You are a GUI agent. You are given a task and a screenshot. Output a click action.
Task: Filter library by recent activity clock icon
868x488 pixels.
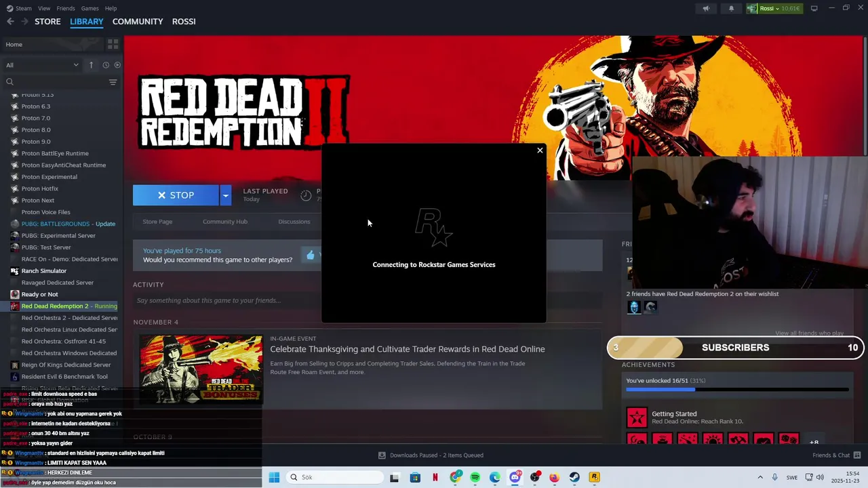106,65
